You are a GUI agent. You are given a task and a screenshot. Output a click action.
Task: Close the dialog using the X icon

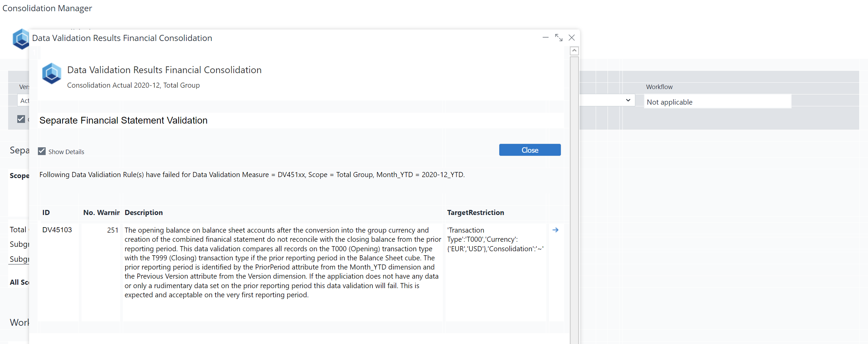(x=572, y=38)
